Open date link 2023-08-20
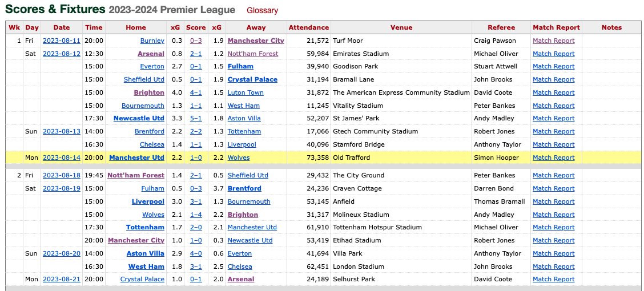 tap(62, 253)
